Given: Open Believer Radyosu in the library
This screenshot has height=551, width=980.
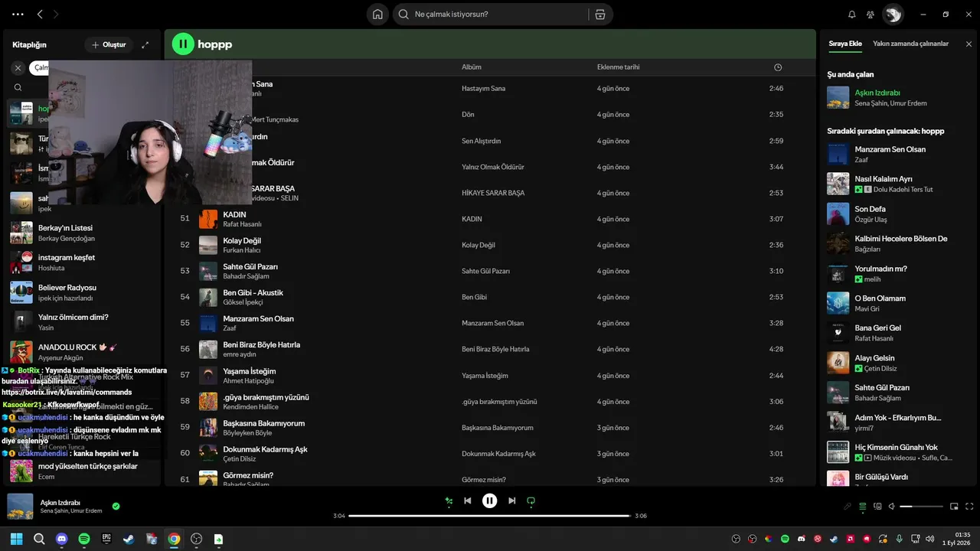Looking at the screenshot, I should point(84,292).
